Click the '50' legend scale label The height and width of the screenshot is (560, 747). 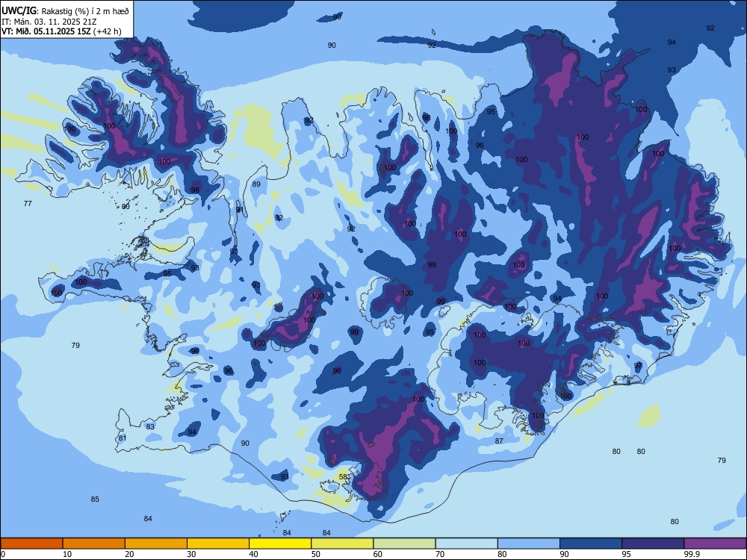316,554
